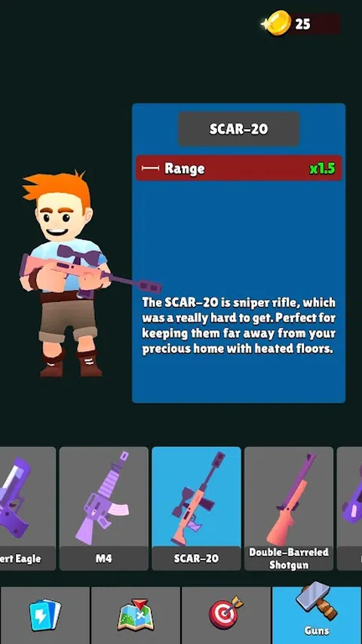Choose the Double-Barreled Shotgun card
This screenshot has width=362, height=644.
289,508
